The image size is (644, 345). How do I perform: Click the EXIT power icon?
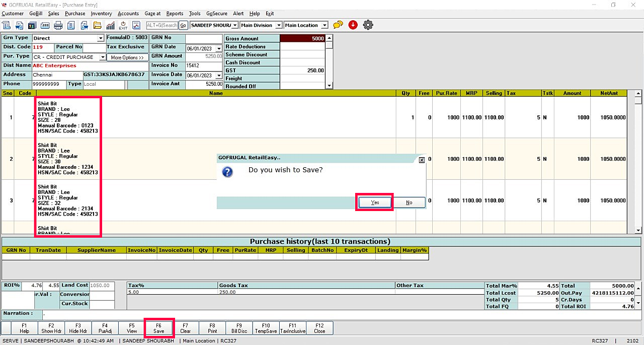point(123,25)
